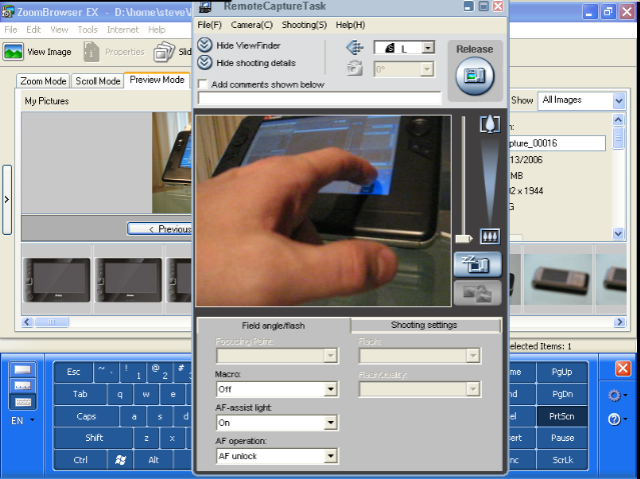The height and width of the screenshot is (479, 640).
Task: Click RemoteCaptureTask title bar app icon
Action: coord(205,6)
